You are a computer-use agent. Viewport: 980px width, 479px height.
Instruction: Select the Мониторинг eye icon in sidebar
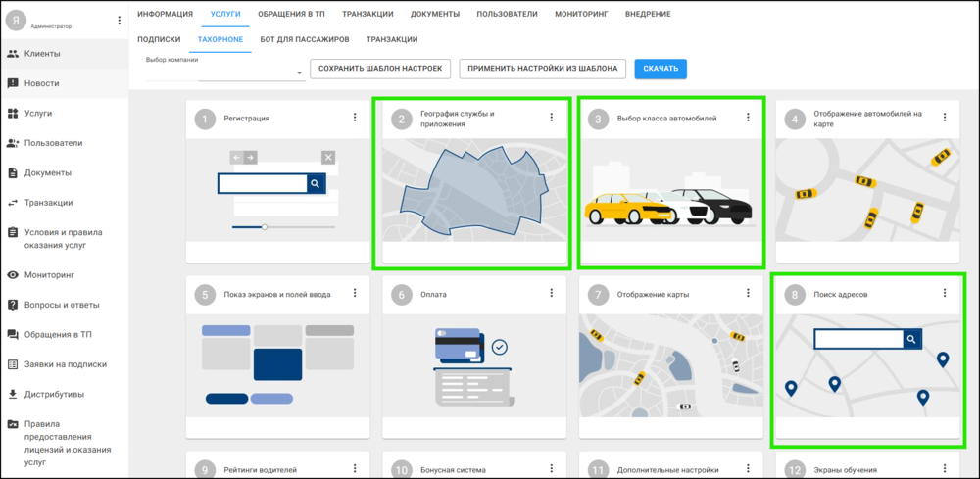[13, 275]
